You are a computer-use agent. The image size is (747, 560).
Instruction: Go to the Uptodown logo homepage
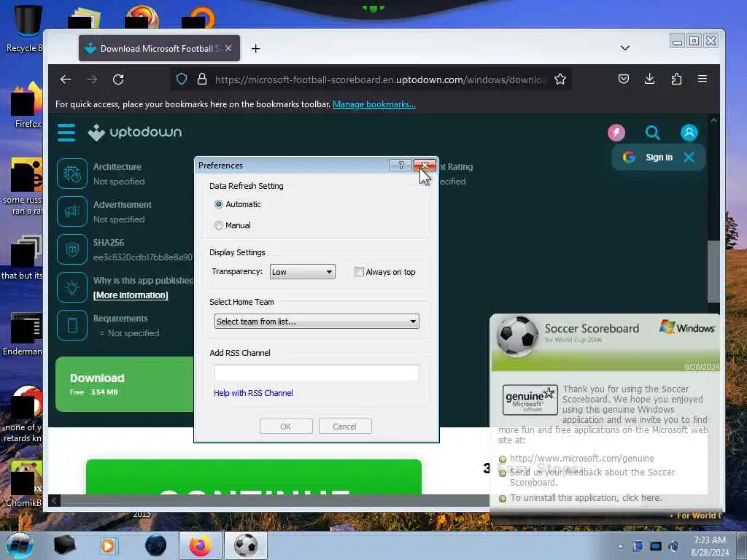(135, 133)
